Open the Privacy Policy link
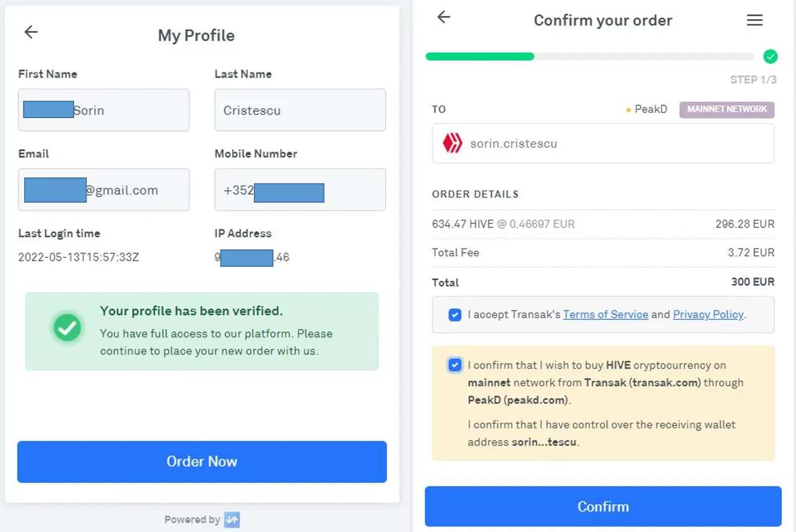796x532 pixels. (708, 314)
